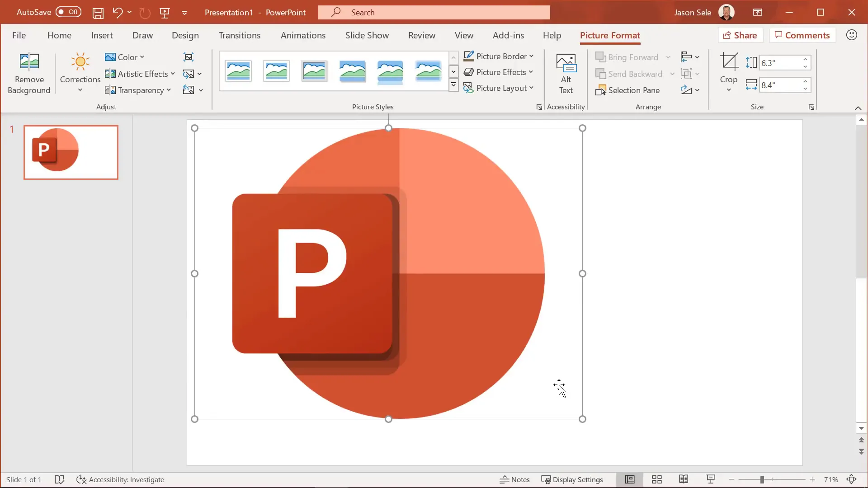Apply the last picture style thumbnail in the row
This screenshot has height=488, width=868.
click(428, 71)
